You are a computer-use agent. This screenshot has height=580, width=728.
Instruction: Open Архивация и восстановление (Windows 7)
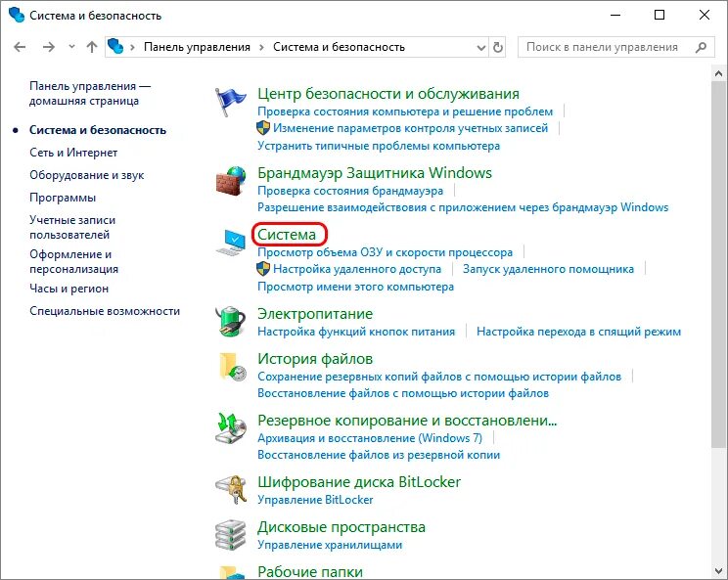tap(370, 438)
